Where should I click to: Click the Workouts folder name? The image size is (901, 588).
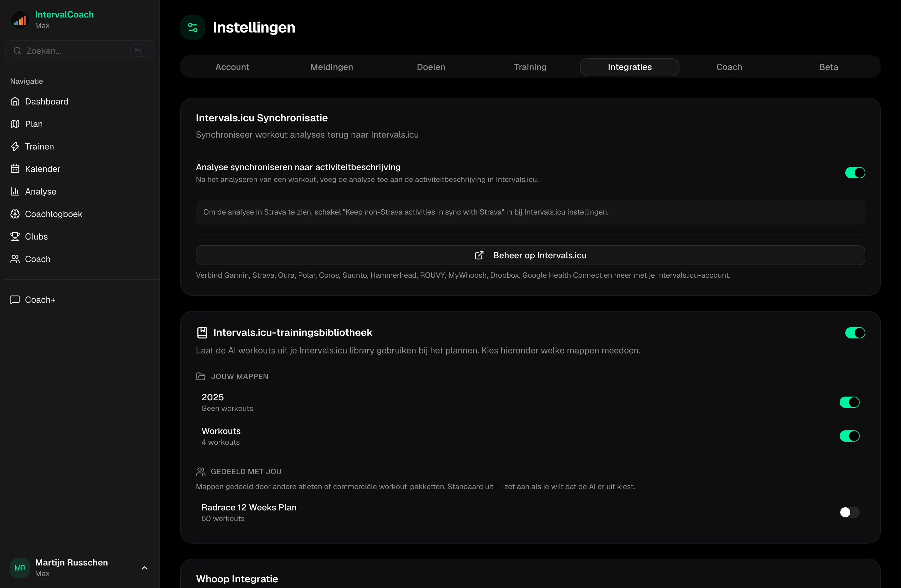point(221,431)
